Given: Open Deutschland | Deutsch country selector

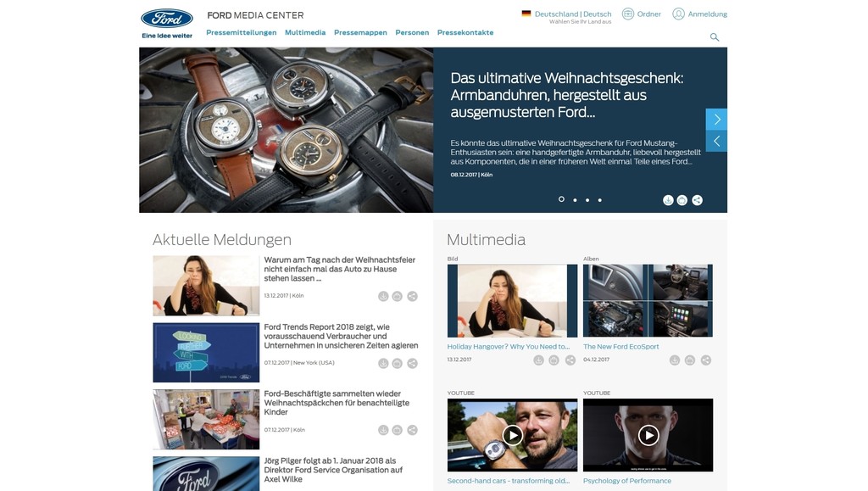Looking at the screenshot, I should (573, 14).
